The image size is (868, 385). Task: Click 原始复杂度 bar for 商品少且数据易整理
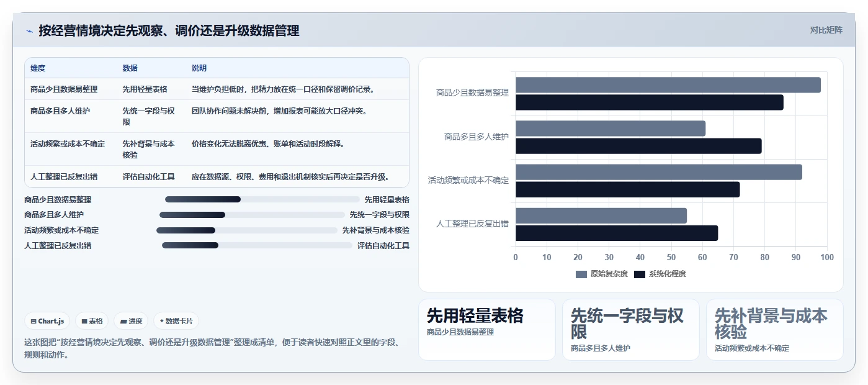[668, 85]
